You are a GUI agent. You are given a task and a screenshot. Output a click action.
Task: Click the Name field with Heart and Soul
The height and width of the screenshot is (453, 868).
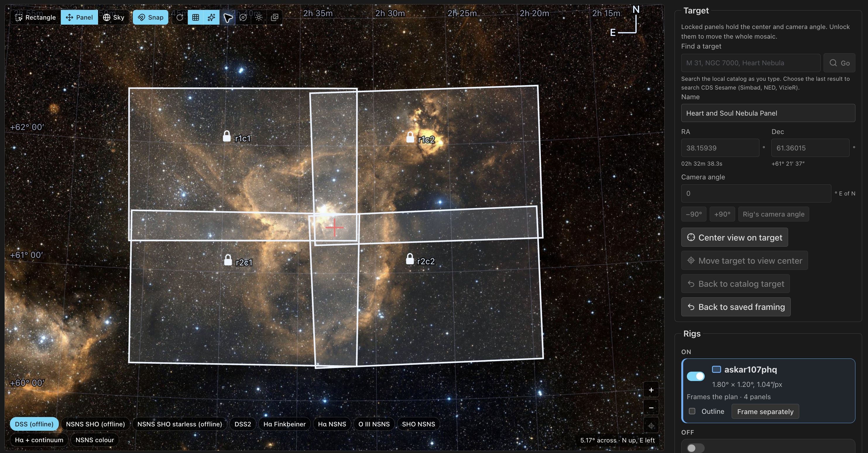pos(768,113)
